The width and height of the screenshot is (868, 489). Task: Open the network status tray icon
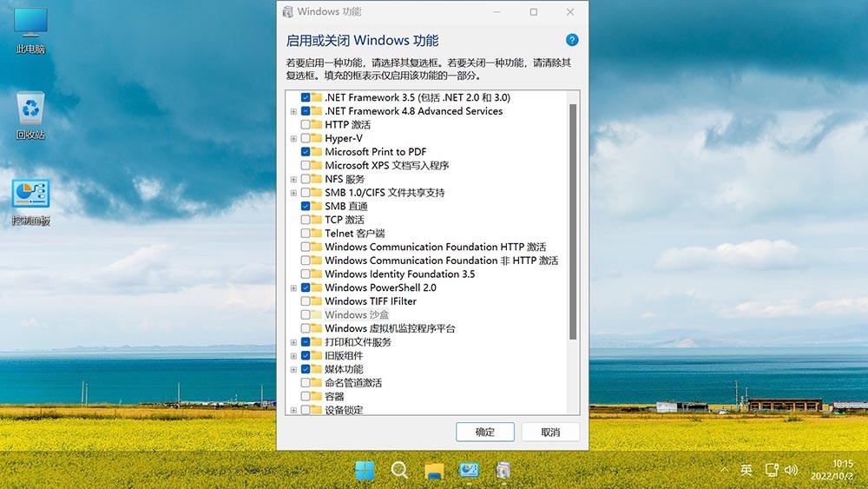click(772, 470)
